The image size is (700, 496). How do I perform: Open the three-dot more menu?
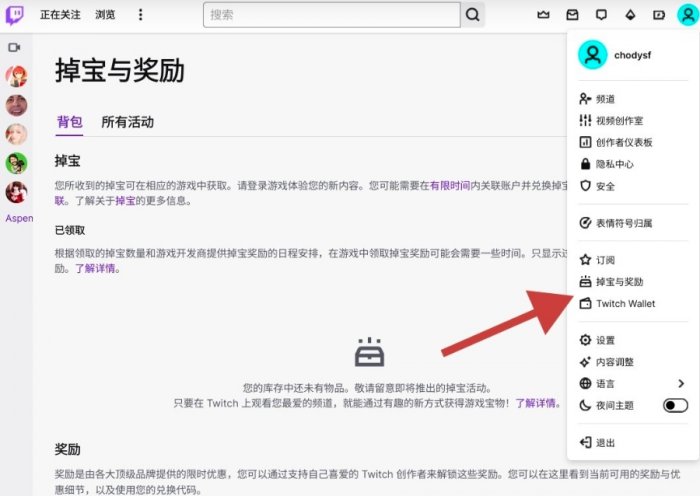point(140,15)
